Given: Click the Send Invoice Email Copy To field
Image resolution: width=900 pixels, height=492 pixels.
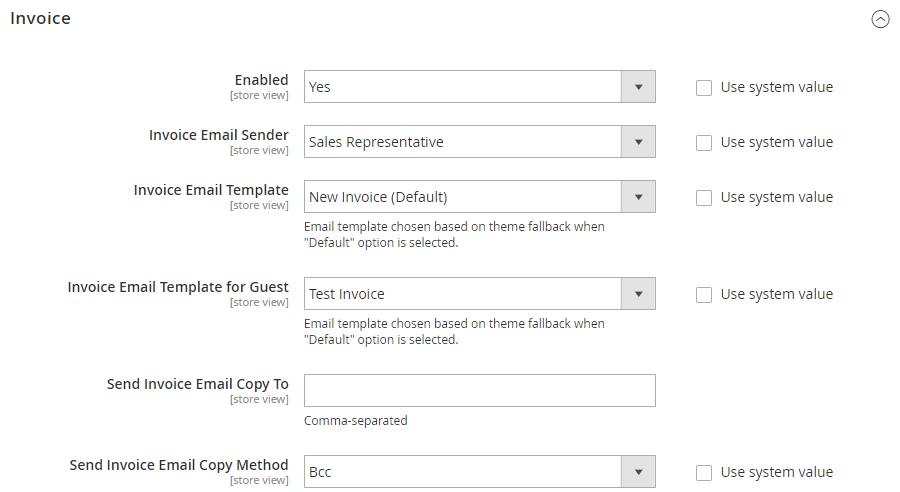Looking at the screenshot, I should (480, 391).
